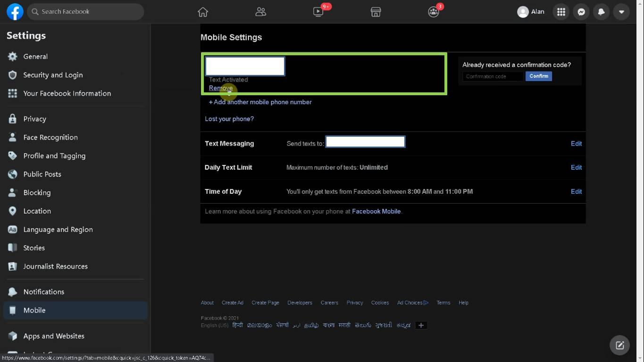Open Messenger from the top bar
644x362 pixels.
pos(581,12)
